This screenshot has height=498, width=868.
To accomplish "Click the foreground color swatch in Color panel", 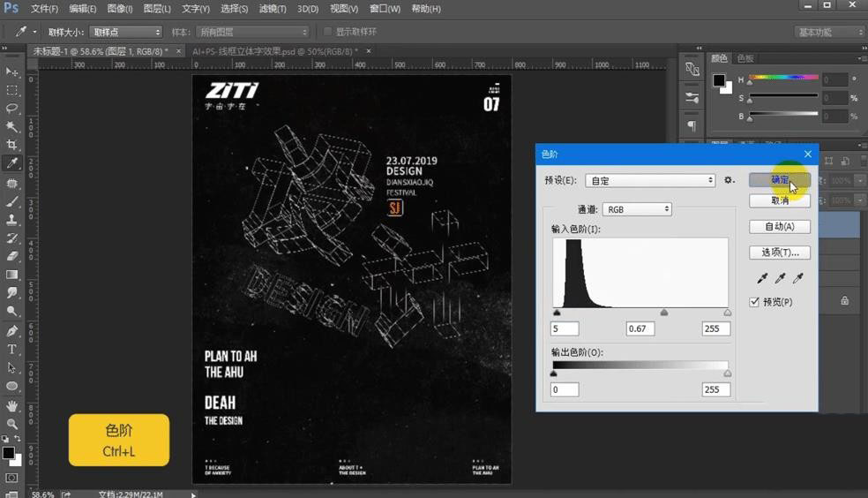I will (719, 81).
